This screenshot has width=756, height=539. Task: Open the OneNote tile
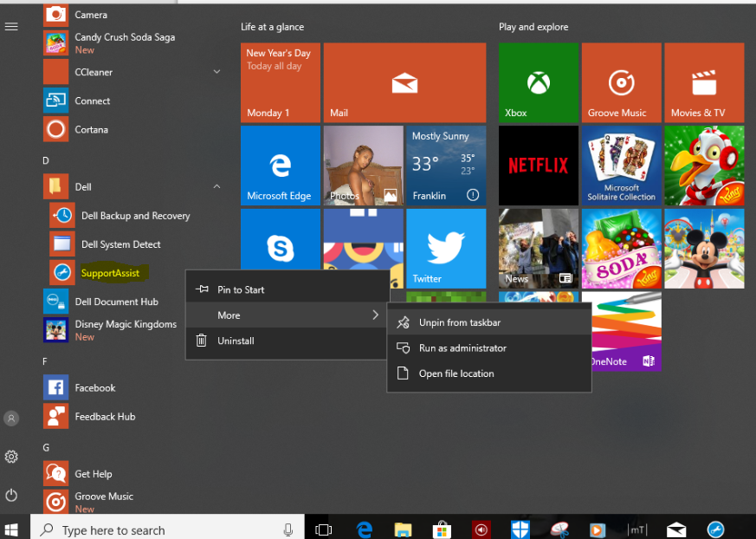point(626,332)
